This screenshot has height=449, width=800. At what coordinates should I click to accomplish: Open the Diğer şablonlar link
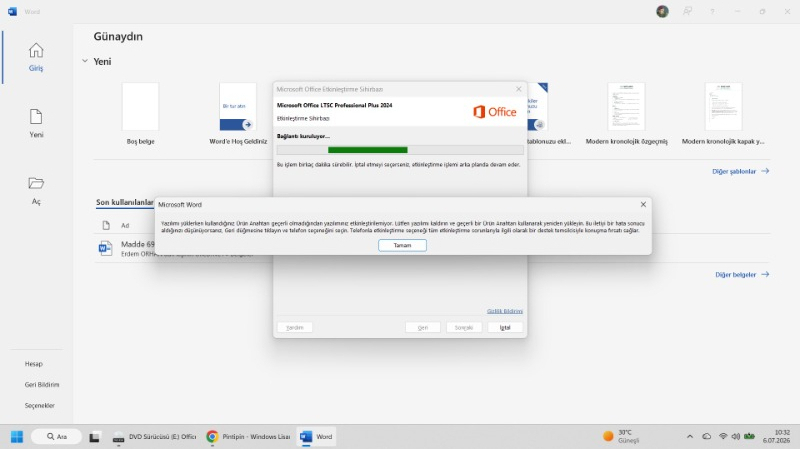coord(740,171)
